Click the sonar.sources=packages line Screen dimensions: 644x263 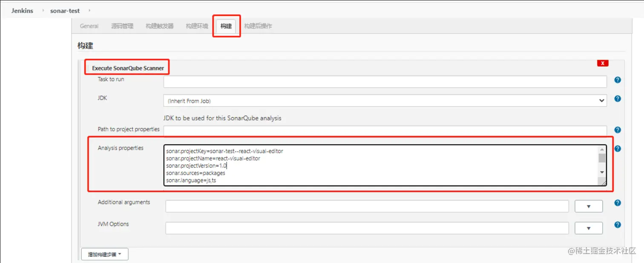pyautogui.click(x=195, y=173)
